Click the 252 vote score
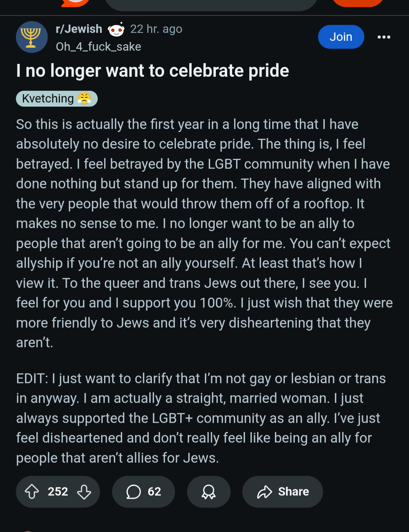Viewport: 409px width, 532px height. (58, 492)
